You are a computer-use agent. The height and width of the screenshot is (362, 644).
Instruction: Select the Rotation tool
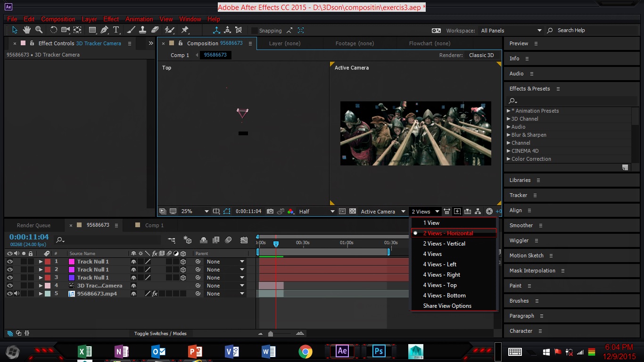53,30
